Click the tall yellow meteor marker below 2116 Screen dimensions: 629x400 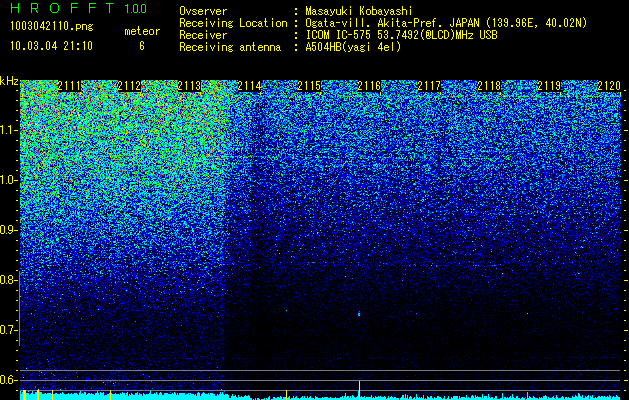point(359,389)
